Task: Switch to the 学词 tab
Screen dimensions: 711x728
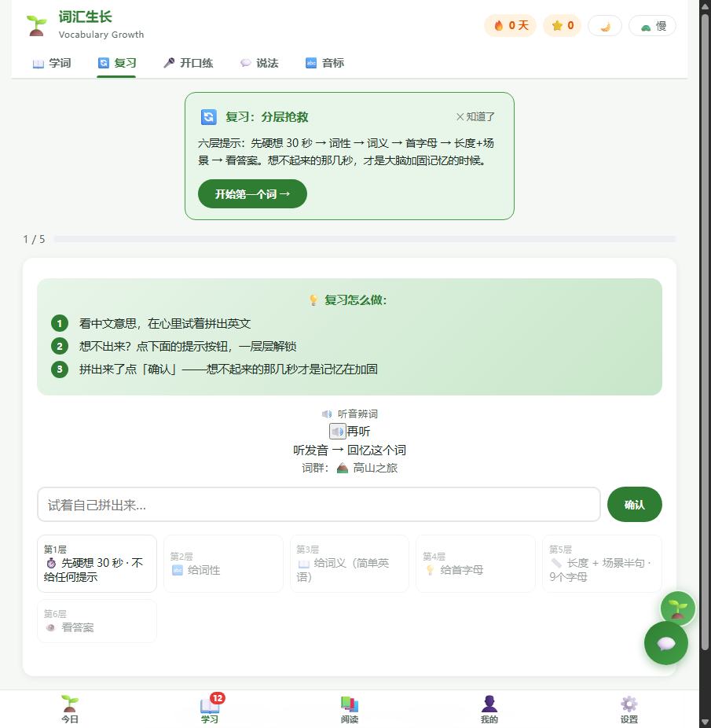Action: click(52, 63)
